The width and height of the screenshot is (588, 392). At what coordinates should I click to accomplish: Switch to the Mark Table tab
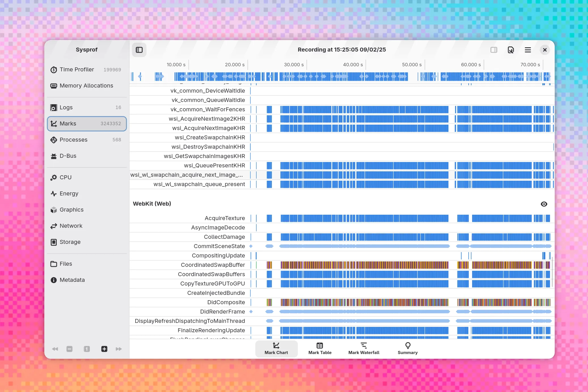pos(320,348)
